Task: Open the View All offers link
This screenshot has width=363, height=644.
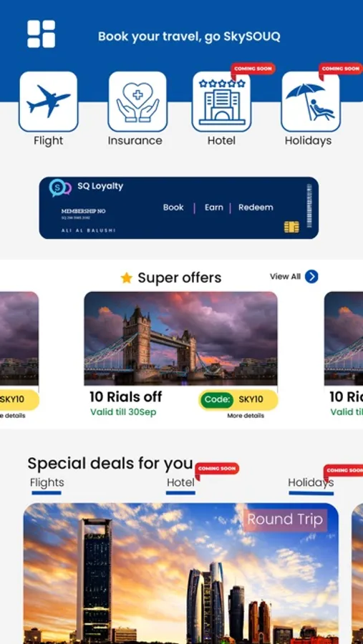Action: coord(294,277)
